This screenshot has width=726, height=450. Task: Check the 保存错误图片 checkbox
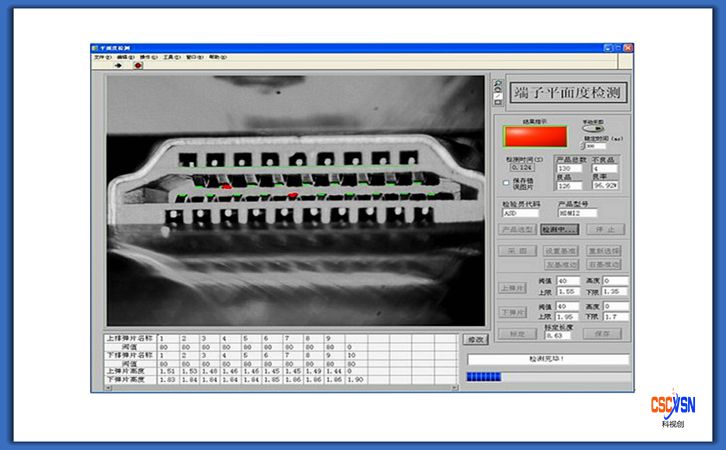(505, 182)
